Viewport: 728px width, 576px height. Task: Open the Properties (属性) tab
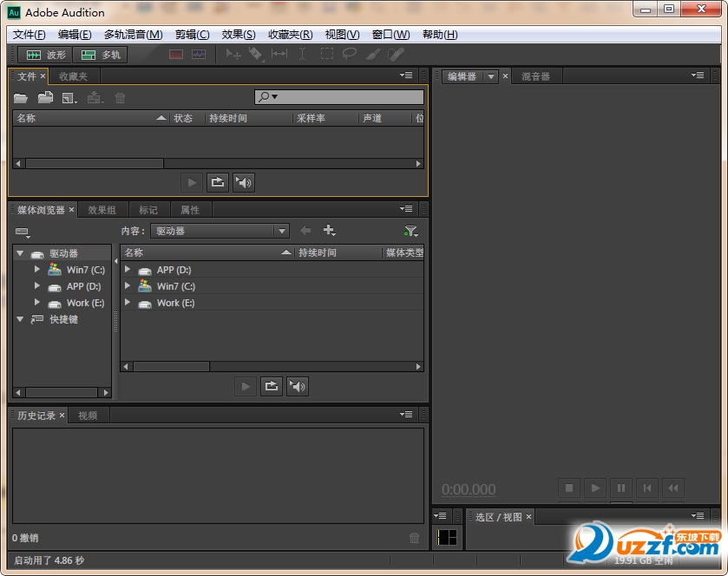pos(189,210)
